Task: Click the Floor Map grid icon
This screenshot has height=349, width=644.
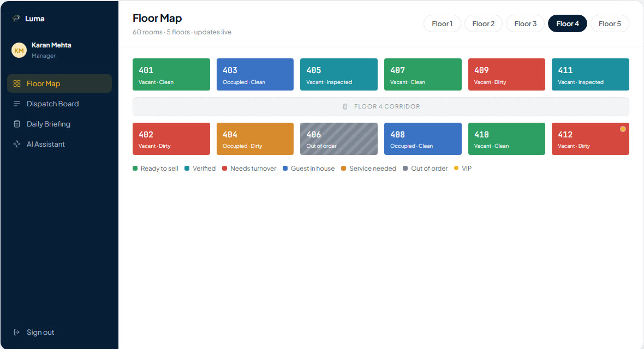Action: pyautogui.click(x=17, y=83)
